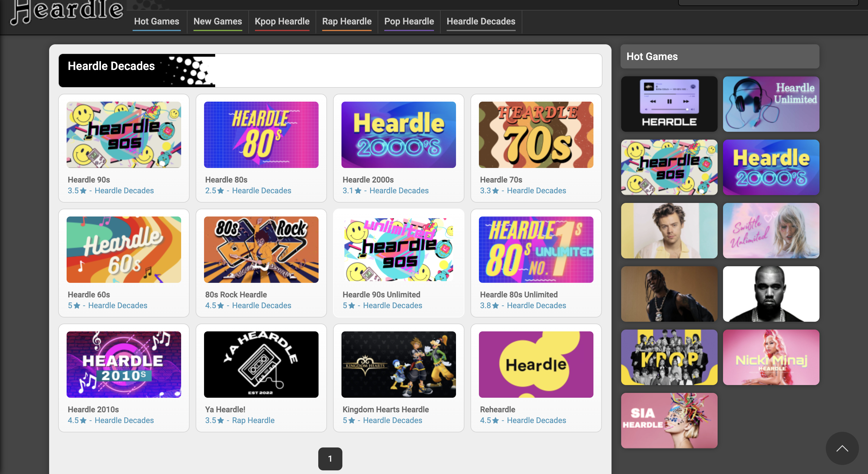The height and width of the screenshot is (474, 868).
Task: Open the Nicki Minaj Heardle thumbnail
Action: (771, 358)
